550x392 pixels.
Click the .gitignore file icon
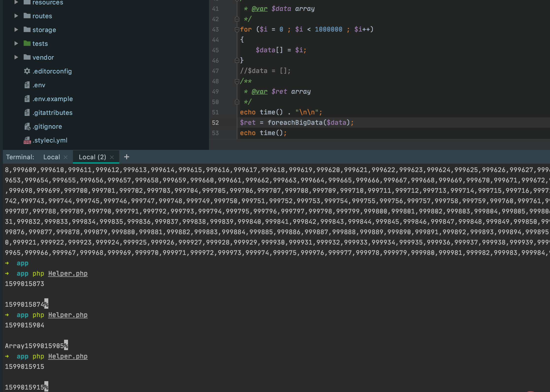coord(27,126)
